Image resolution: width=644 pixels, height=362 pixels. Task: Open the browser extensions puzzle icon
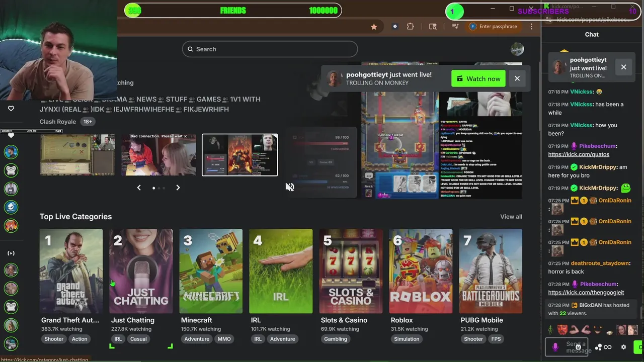point(411,27)
